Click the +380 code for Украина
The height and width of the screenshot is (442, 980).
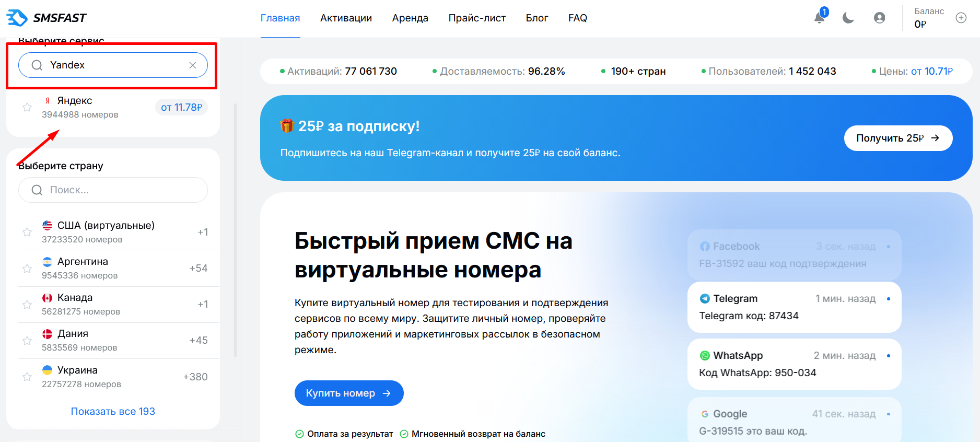point(195,377)
